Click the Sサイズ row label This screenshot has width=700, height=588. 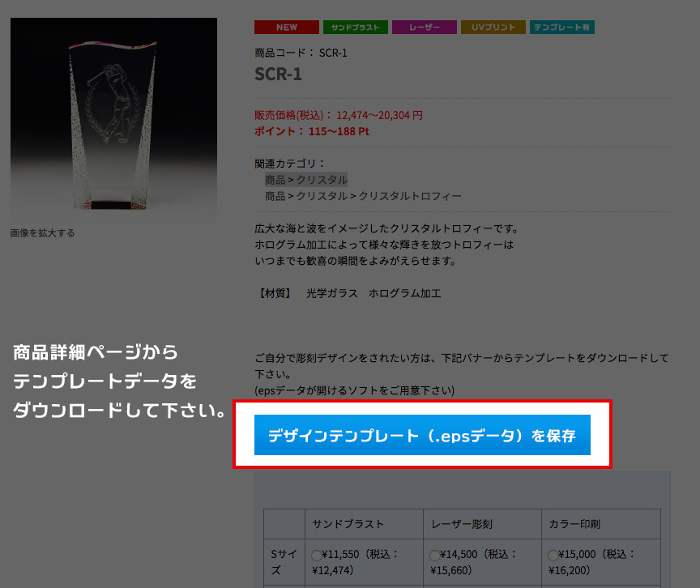click(x=284, y=562)
